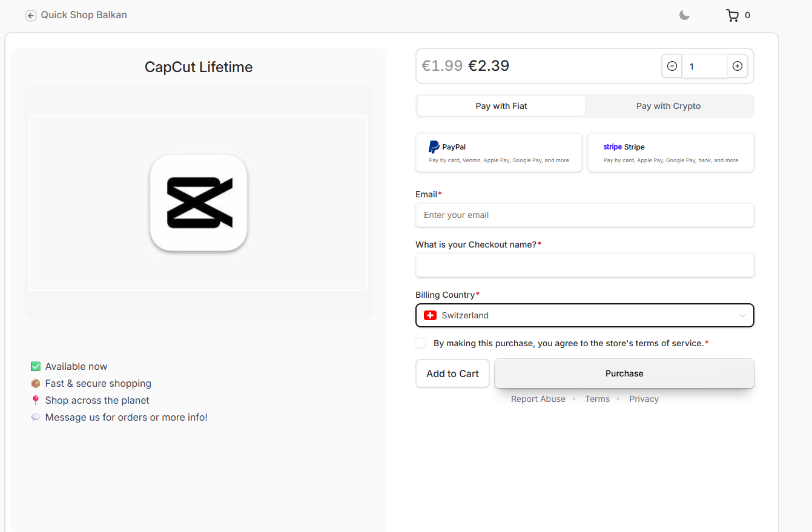Screen dimensions: 812x532
Task: Click Message us for orders text
Action: pyautogui.click(x=127, y=417)
